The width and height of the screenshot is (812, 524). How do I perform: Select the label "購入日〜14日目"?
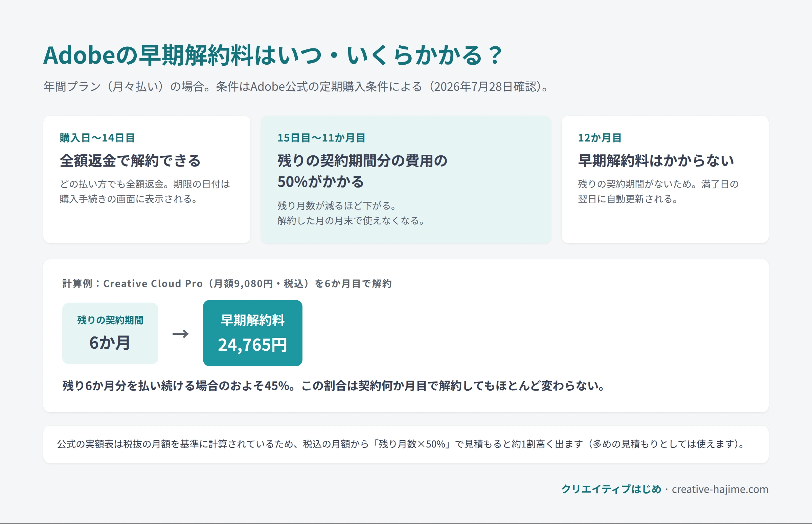point(97,138)
